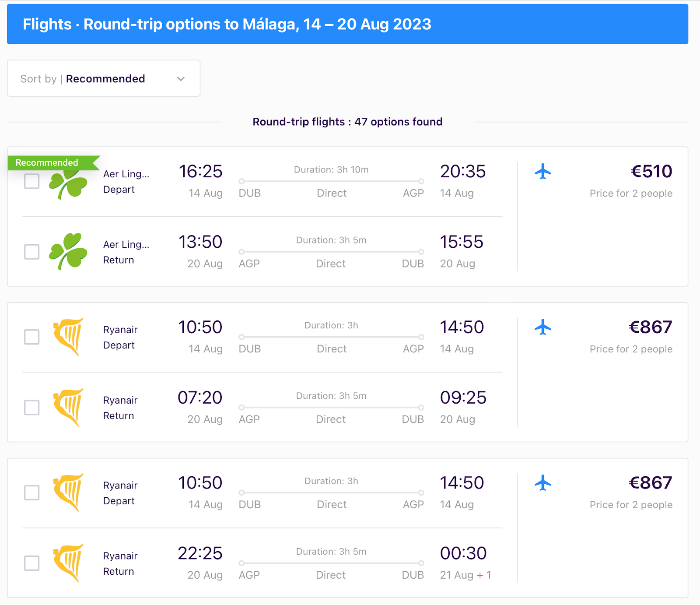
Task: Click the route line for the 3h 10m flight
Action: click(331, 181)
